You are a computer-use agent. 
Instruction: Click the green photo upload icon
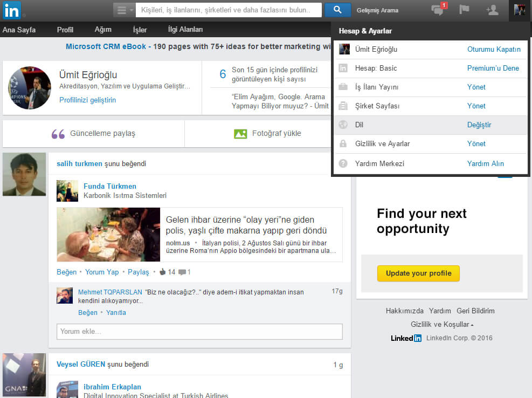click(x=240, y=134)
